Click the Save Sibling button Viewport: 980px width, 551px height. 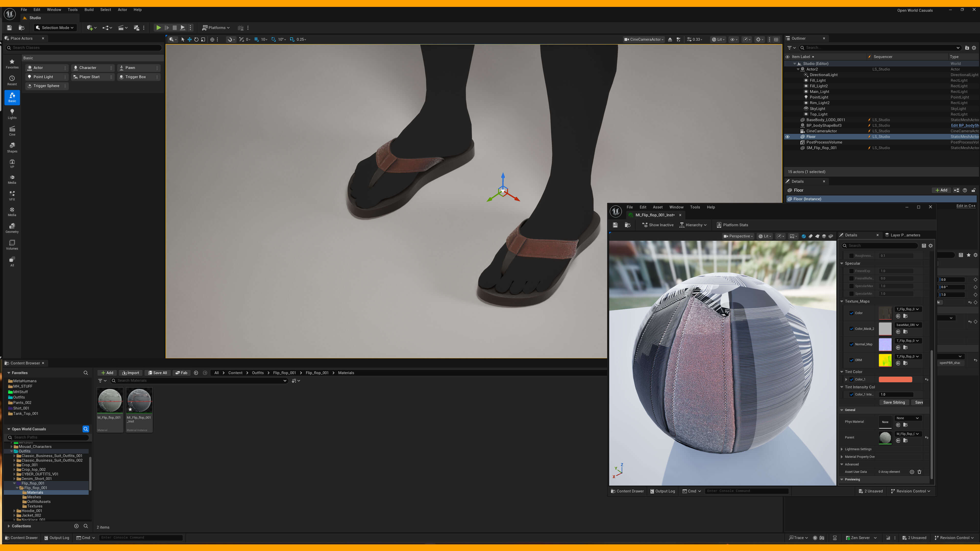894,402
